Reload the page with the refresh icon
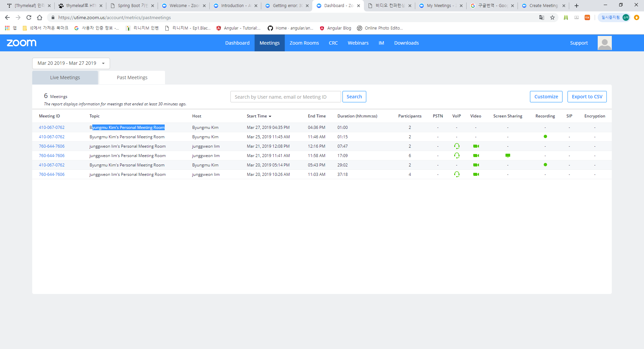The image size is (644, 349). pyautogui.click(x=29, y=17)
